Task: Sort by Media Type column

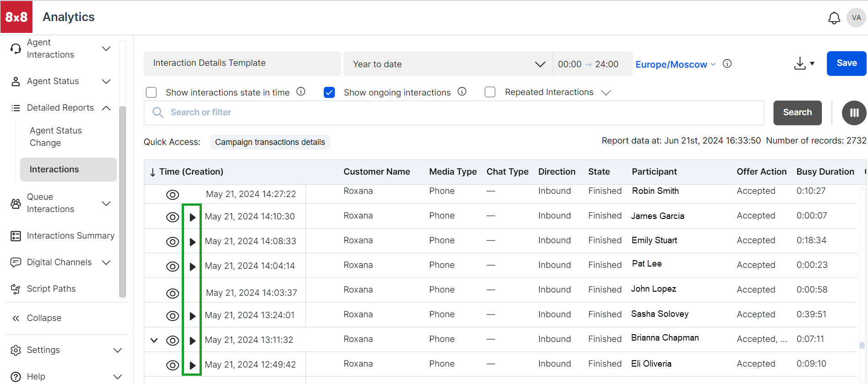Action: (x=453, y=172)
